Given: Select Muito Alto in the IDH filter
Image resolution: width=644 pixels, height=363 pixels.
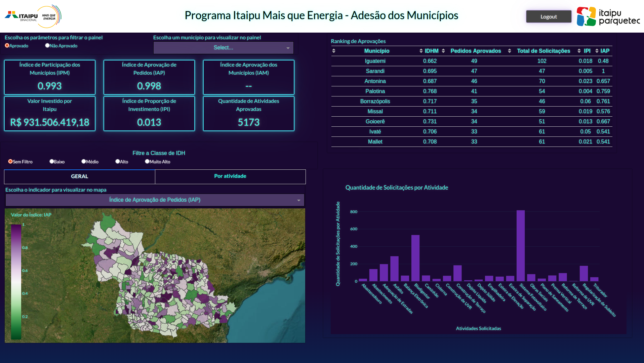Looking at the screenshot, I should tap(147, 161).
